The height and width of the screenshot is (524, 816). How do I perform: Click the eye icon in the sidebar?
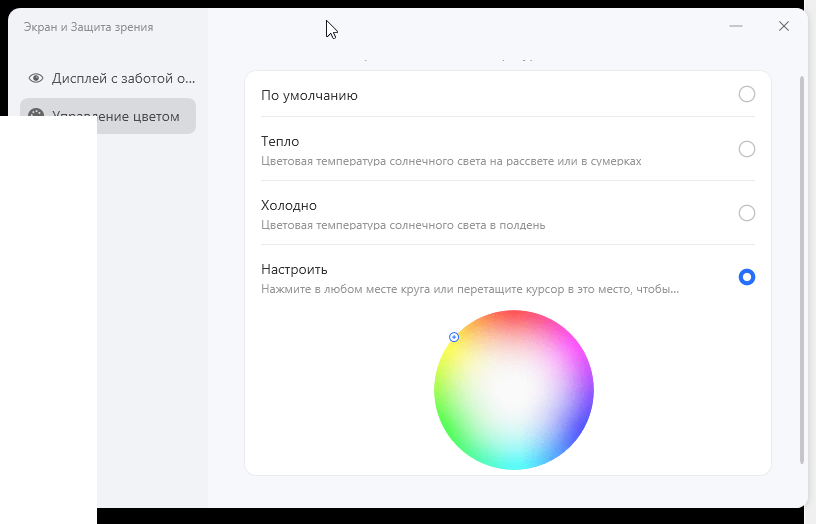37,78
